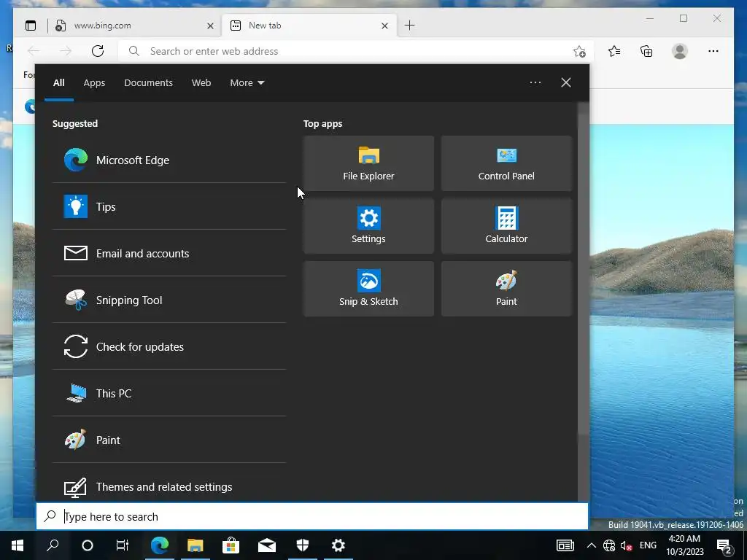Open Snip & Sketch tile

click(x=368, y=289)
